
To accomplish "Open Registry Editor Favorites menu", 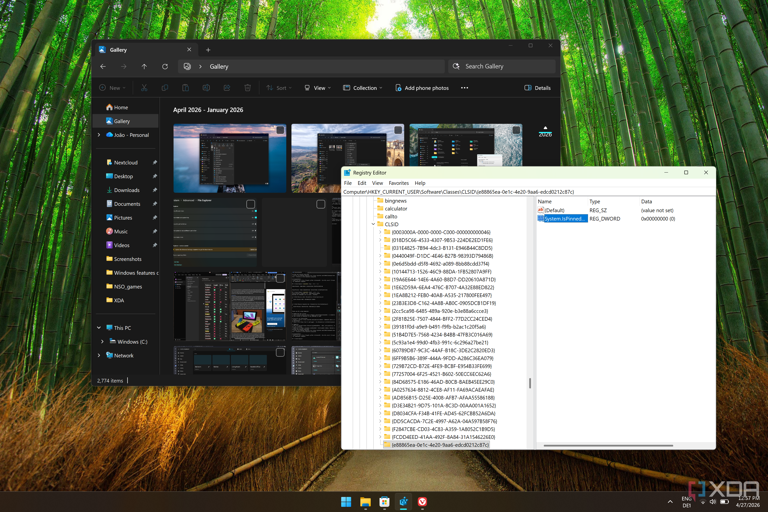I will (399, 183).
